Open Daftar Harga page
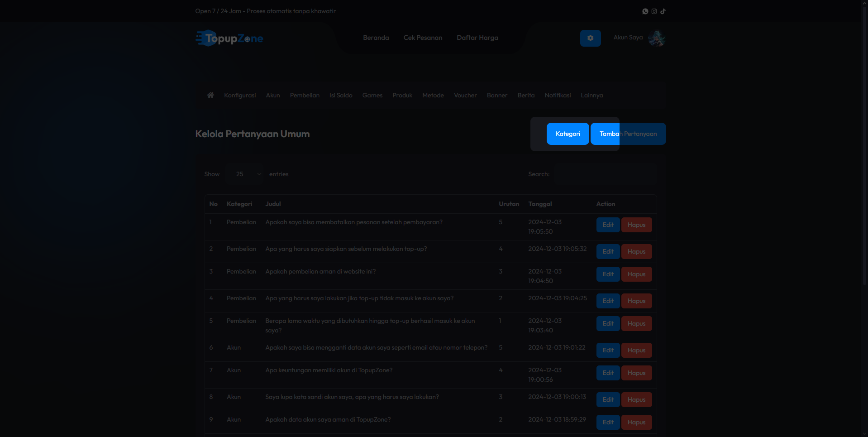Image resolution: width=868 pixels, height=437 pixels. click(x=477, y=38)
